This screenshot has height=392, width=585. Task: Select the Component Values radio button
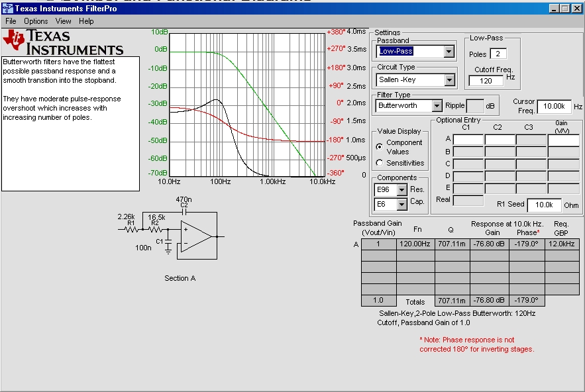click(380, 146)
